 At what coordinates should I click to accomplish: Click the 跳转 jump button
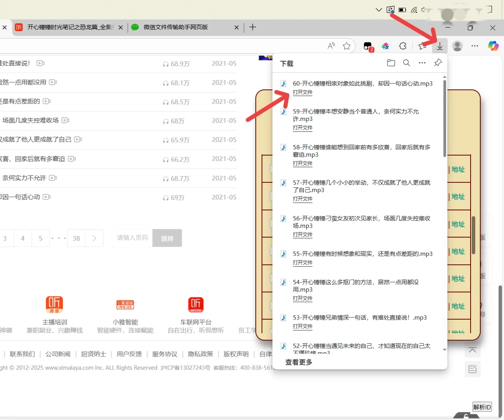[x=167, y=238]
